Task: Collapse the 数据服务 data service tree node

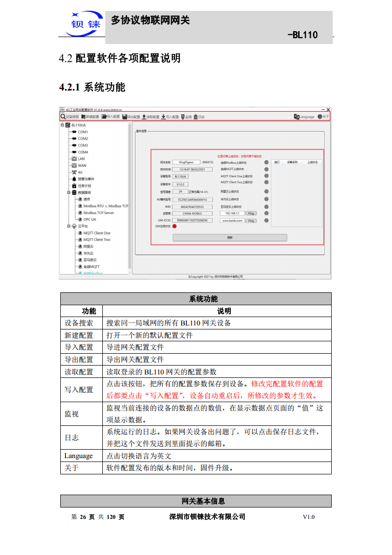Action: (x=69, y=192)
